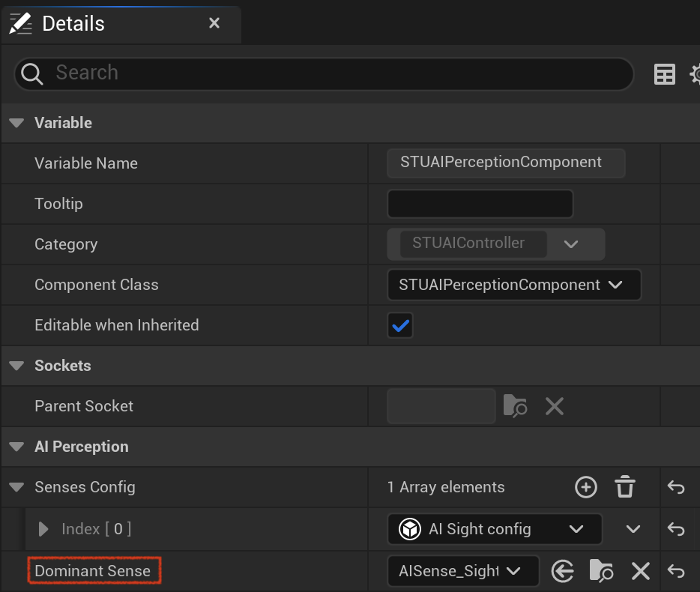Open the AI Sight config dropdown
The height and width of the screenshot is (592, 700).
(495, 529)
